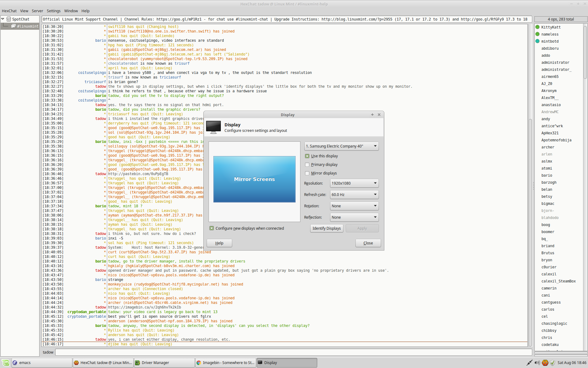Select user KittyKatt in the user list
Image resolution: width=588 pixels, height=368 pixels.
(x=551, y=27)
